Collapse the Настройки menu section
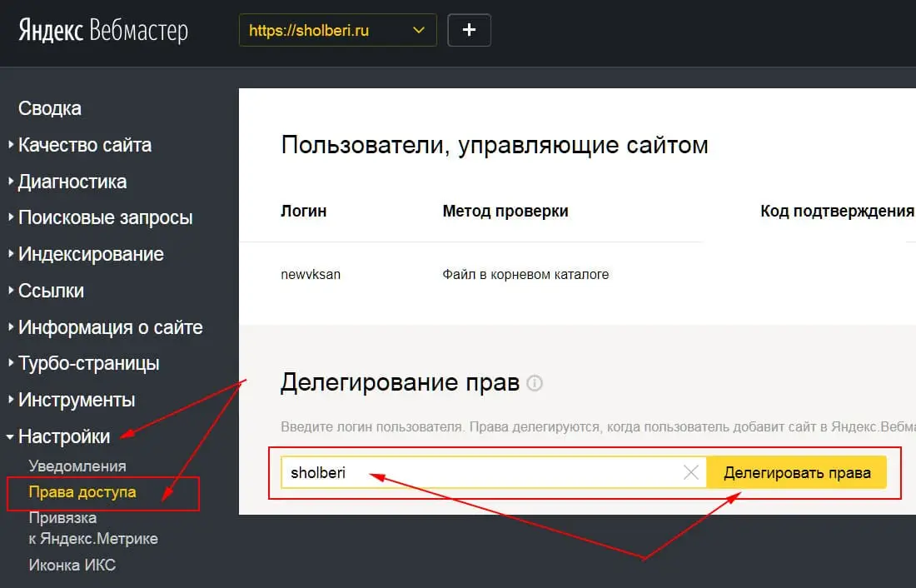The height and width of the screenshot is (588, 916). (59, 436)
